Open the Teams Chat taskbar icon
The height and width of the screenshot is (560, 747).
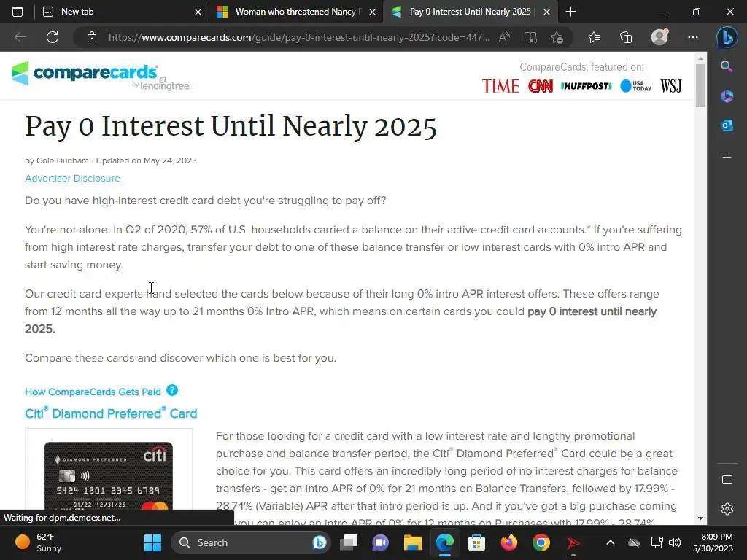[x=380, y=542]
